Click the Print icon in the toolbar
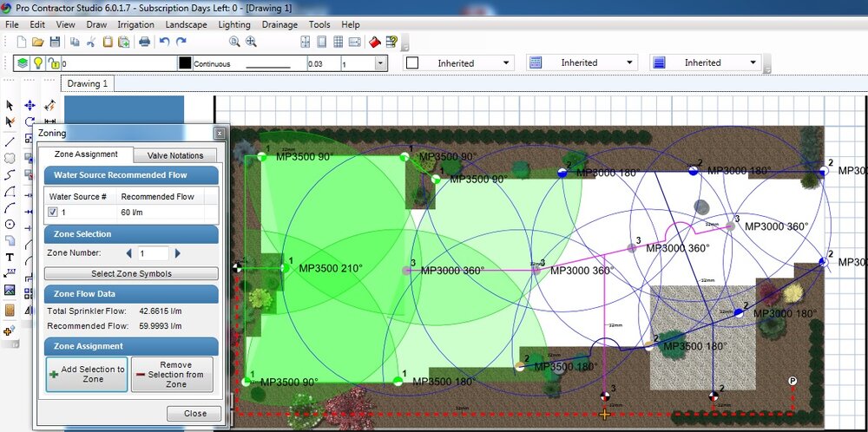Viewport: 868px width, 432px height. tap(145, 42)
